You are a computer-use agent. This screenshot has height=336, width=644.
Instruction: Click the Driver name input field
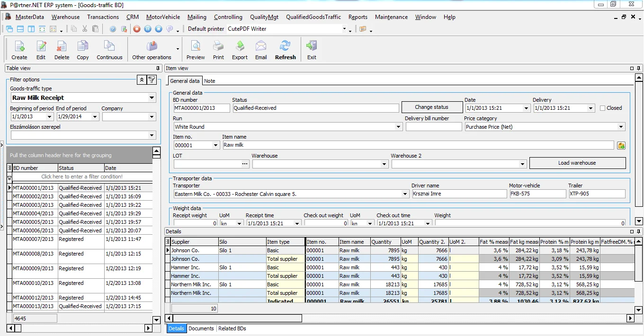[x=458, y=194]
